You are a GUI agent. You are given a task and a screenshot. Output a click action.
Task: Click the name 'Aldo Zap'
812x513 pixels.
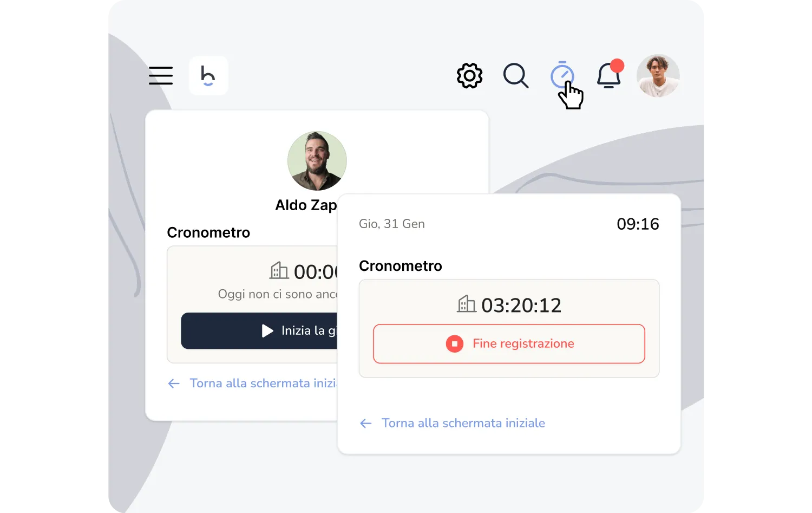coord(306,205)
